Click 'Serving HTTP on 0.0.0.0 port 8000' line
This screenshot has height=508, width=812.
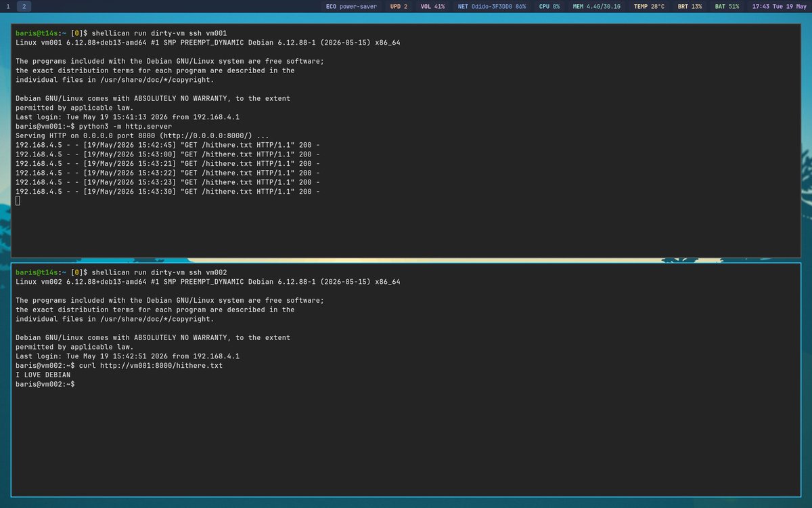click(x=142, y=135)
